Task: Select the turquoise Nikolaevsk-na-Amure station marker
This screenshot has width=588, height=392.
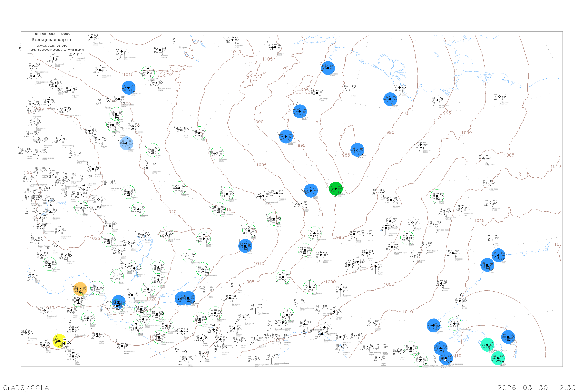Action: pos(487,345)
